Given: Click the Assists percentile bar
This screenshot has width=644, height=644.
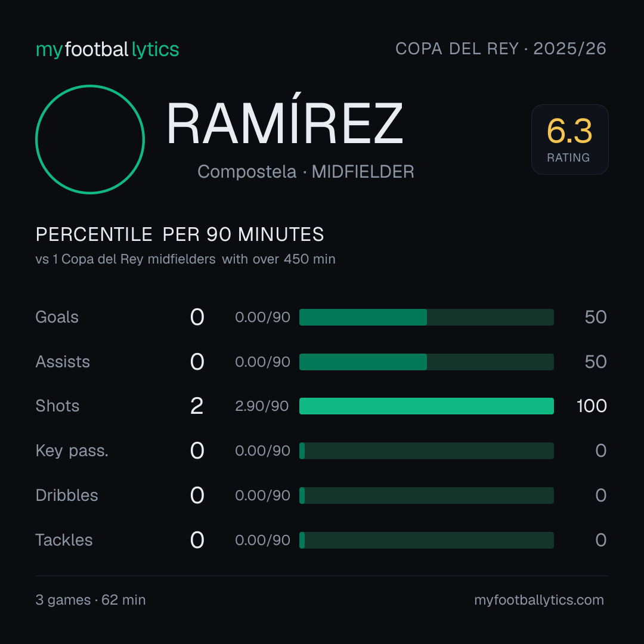Looking at the screenshot, I should [426, 362].
